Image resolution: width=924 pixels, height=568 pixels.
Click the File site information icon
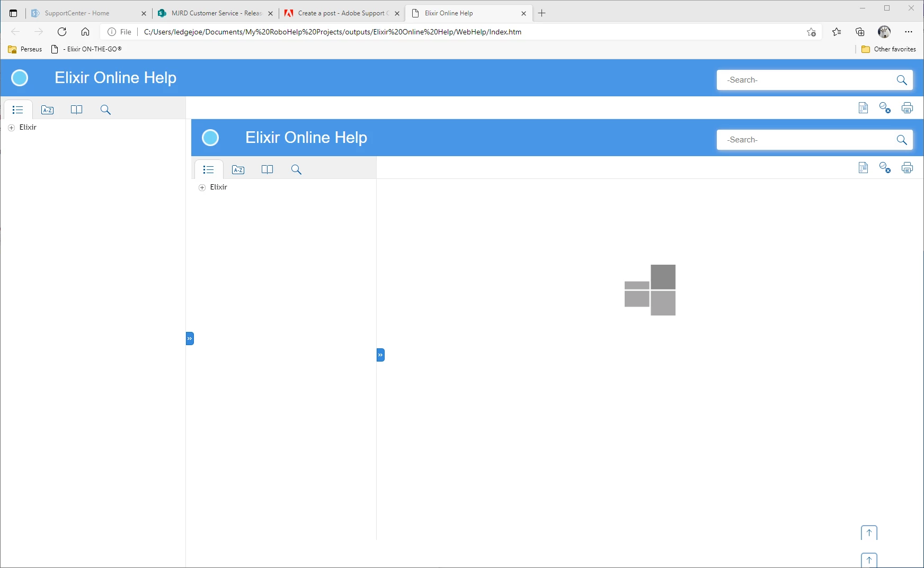click(119, 32)
